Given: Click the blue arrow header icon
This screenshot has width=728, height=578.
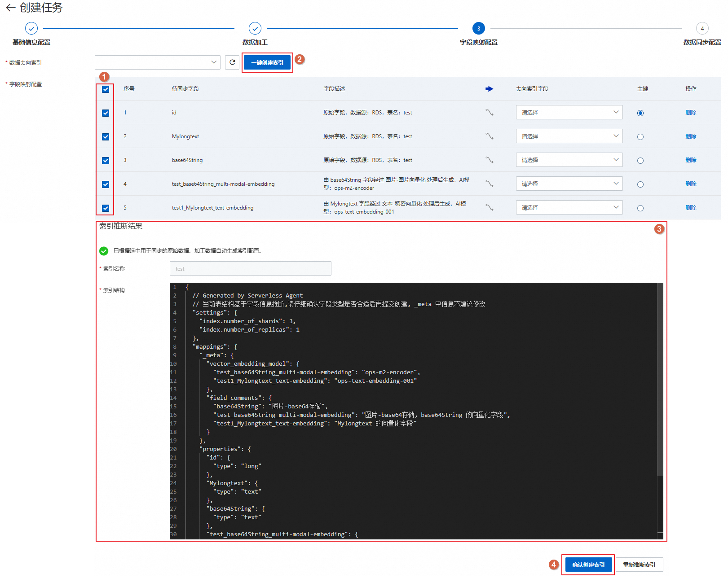Looking at the screenshot, I should click(x=489, y=89).
